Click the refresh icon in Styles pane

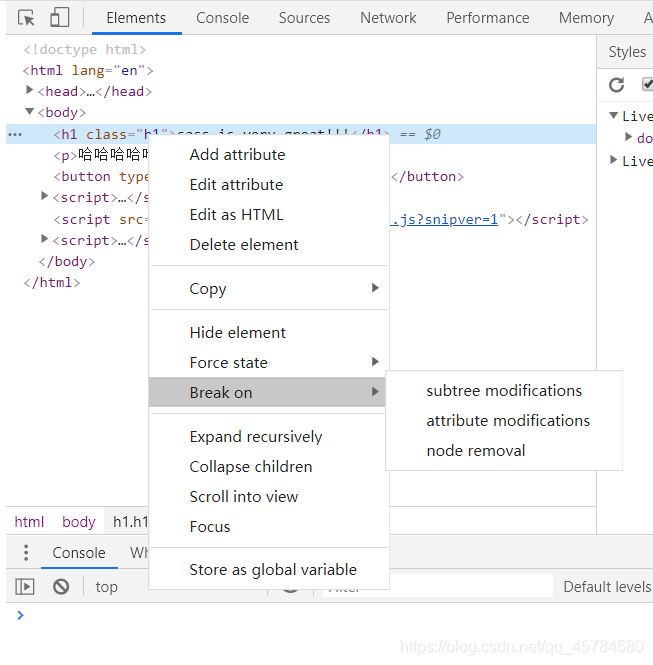[x=616, y=85]
